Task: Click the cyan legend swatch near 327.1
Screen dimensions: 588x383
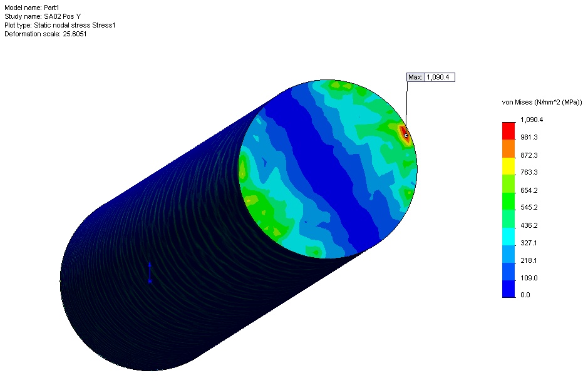Action: pyautogui.click(x=508, y=237)
